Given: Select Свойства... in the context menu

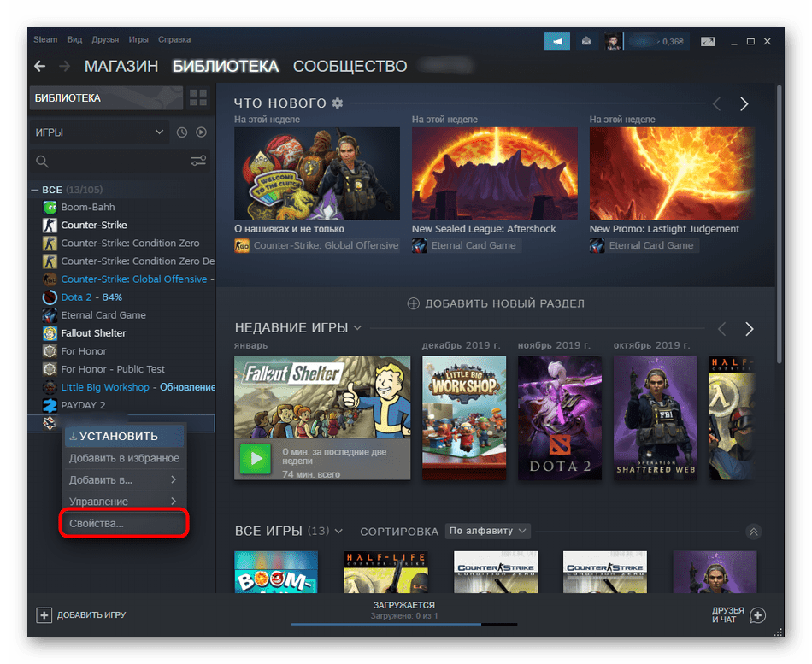Looking at the screenshot, I should pos(123,523).
